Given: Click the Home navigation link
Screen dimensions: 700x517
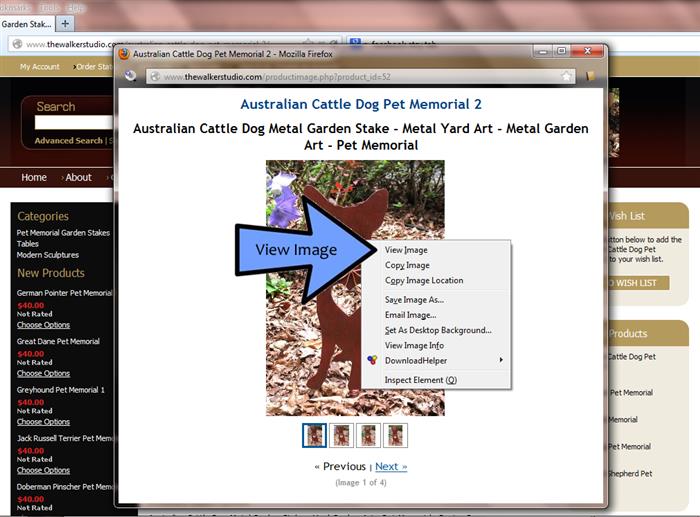Looking at the screenshot, I should click(x=34, y=178).
